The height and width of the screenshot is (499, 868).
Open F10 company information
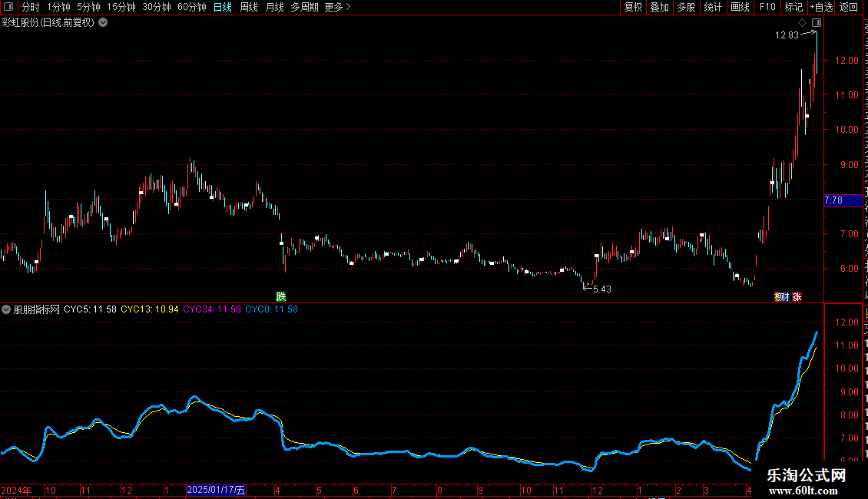(x=767, y=7)
